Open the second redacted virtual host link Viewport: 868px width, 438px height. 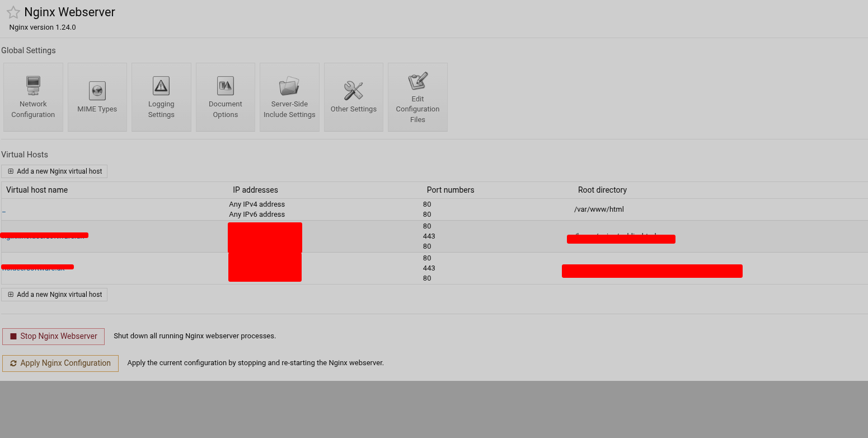coord(44,236)
